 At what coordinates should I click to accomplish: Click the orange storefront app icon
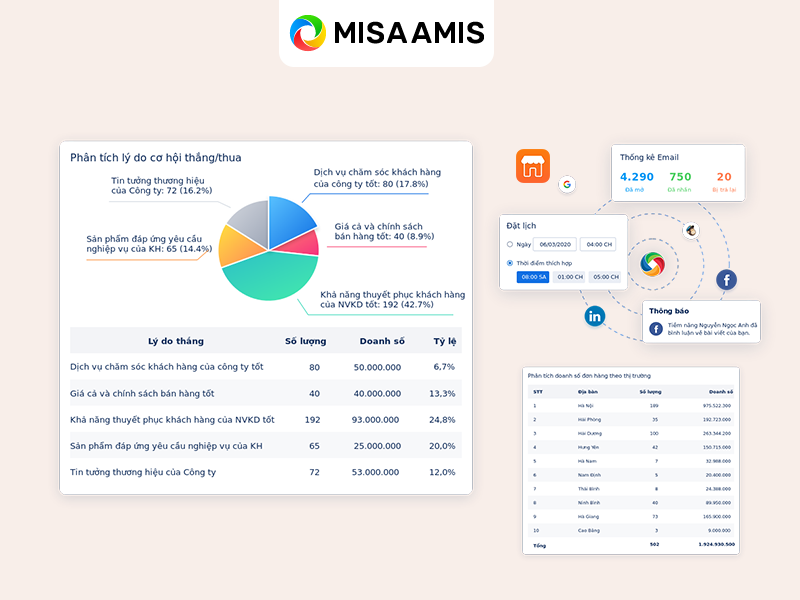533,167
